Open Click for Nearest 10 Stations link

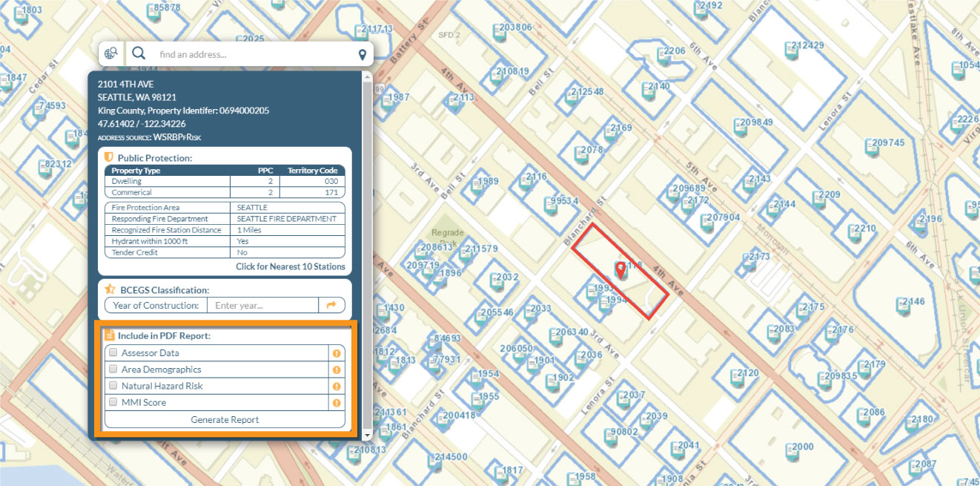291,266
